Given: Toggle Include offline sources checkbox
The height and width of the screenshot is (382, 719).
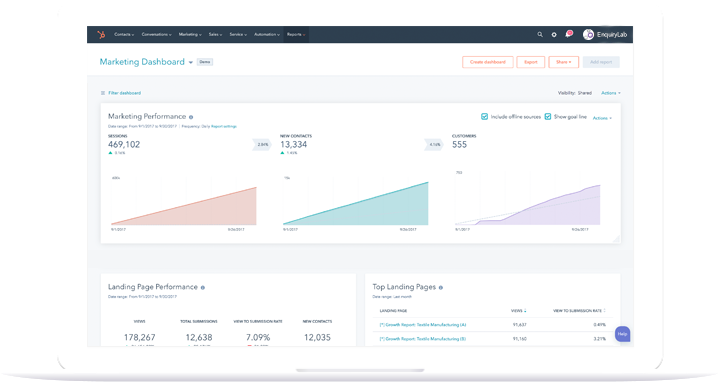Looking at the screenshot, I should click(x=484, y=116).
